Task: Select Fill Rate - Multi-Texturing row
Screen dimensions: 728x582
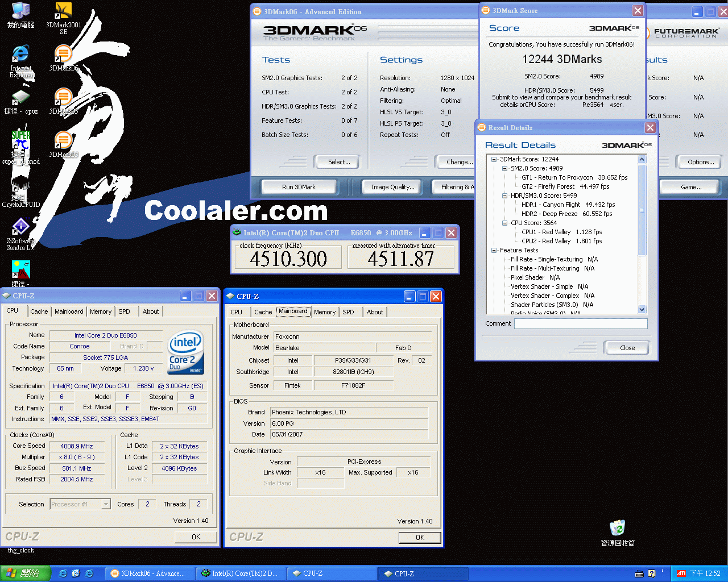Action: [552, 268]
